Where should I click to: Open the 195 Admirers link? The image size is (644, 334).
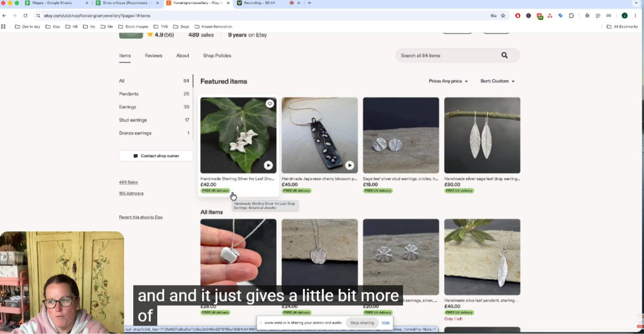click(131, 193)
